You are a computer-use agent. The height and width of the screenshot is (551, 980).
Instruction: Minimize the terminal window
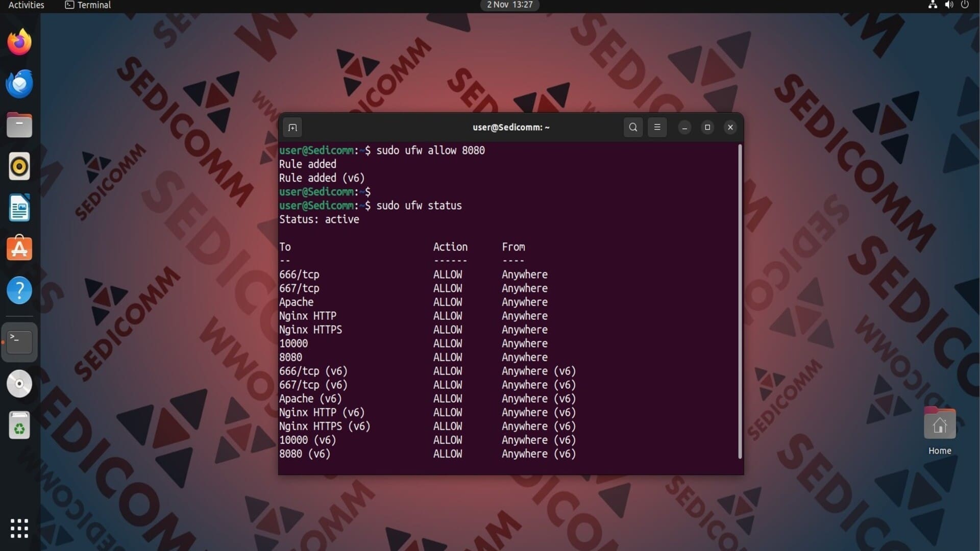point(684,127)
